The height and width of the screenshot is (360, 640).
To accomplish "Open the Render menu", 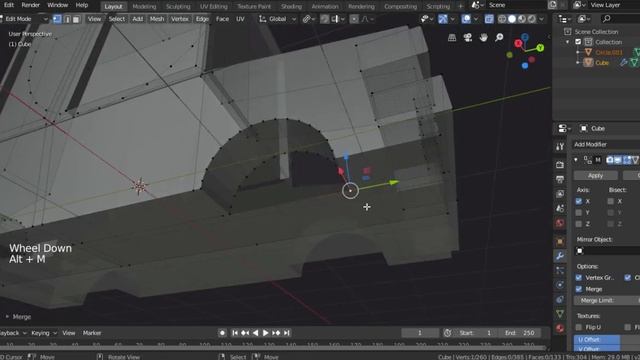I will (31, 5).
